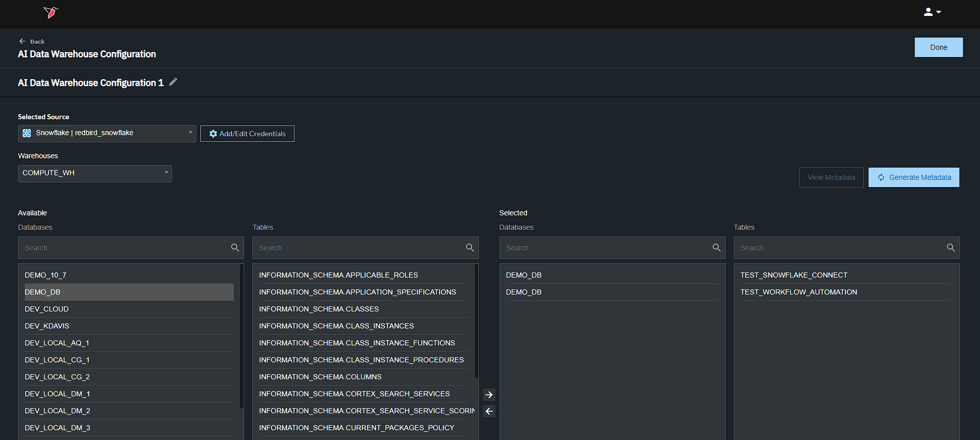980x440 pixels.
Task: Expand the Warehouses COMPUTE_WH dropdown
Action: [x=95, y=173]
